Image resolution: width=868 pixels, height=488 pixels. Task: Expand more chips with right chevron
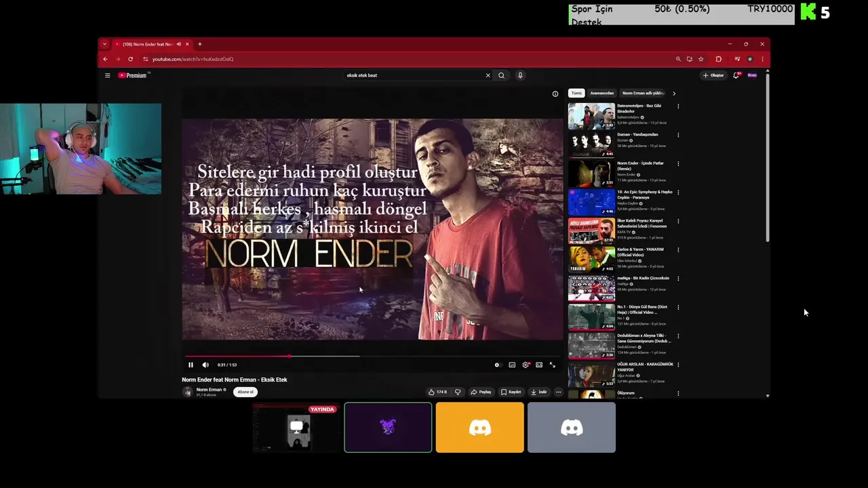pos(673,93)
